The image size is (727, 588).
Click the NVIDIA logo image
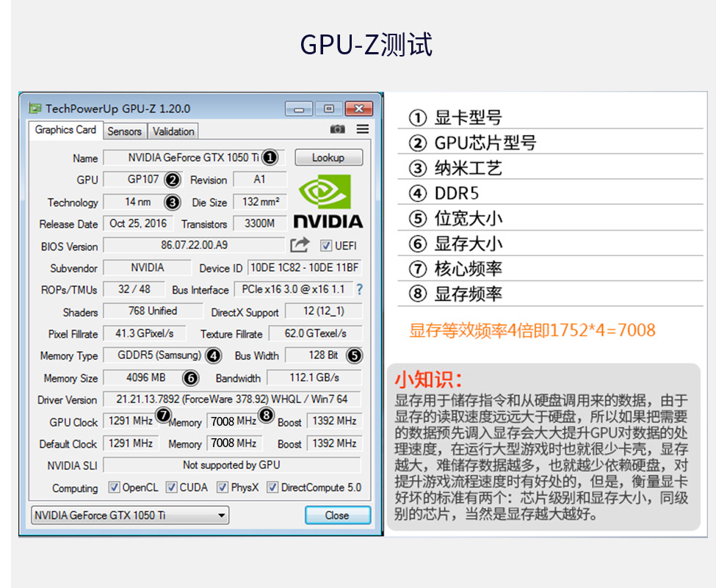(x=328, y=202)
